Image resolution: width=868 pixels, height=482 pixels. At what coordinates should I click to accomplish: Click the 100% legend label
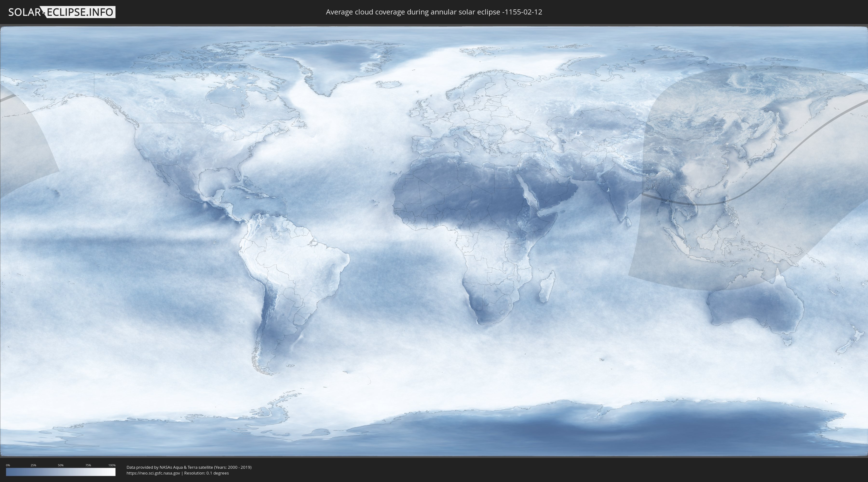(x=112, y=465)
